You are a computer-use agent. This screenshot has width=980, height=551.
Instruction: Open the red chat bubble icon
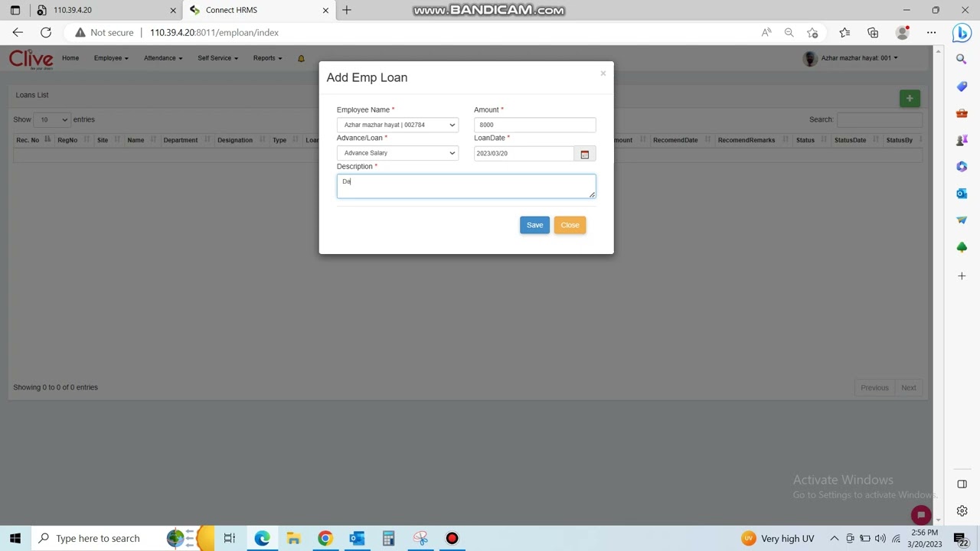(x=921, y=515)
